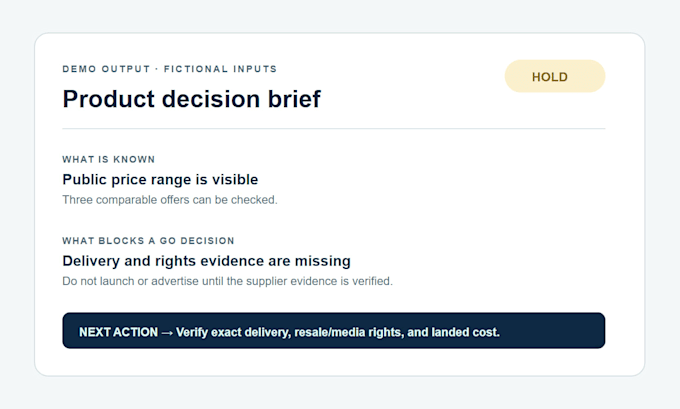This screenshot has height=409, width=680.
Task: Select the Public price range is visible heading
Action: click(x=160, y=179)
